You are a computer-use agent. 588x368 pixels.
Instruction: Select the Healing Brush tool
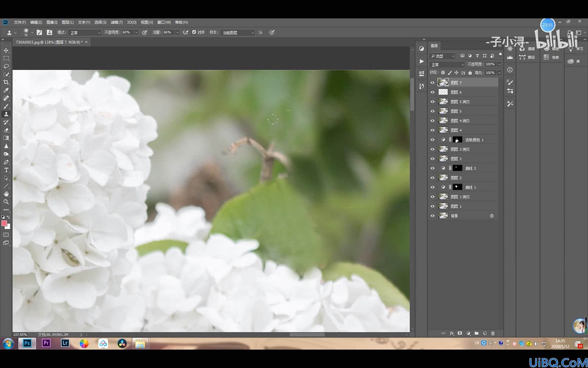pos(6,98)
